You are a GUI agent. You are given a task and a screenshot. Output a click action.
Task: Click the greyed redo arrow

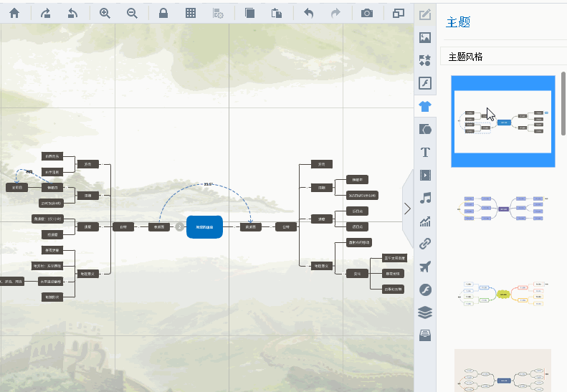[335, 14]
